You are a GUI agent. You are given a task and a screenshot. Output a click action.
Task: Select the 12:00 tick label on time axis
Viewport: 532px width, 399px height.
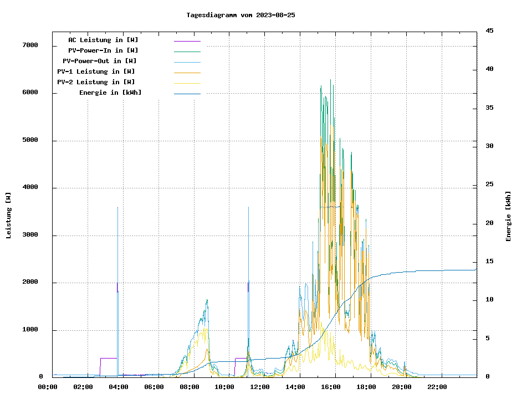tap(260, 387)
